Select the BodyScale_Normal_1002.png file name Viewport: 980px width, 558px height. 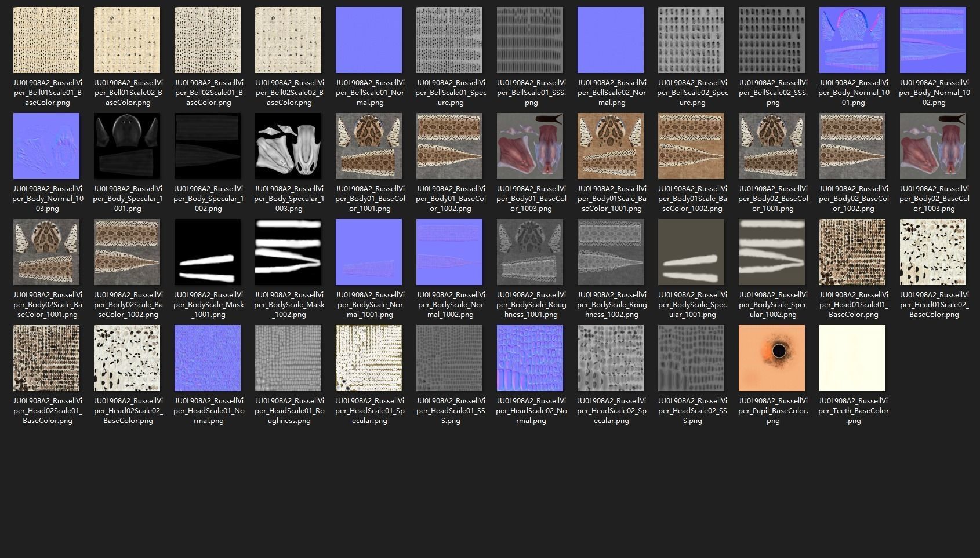[x=449, y=305]
